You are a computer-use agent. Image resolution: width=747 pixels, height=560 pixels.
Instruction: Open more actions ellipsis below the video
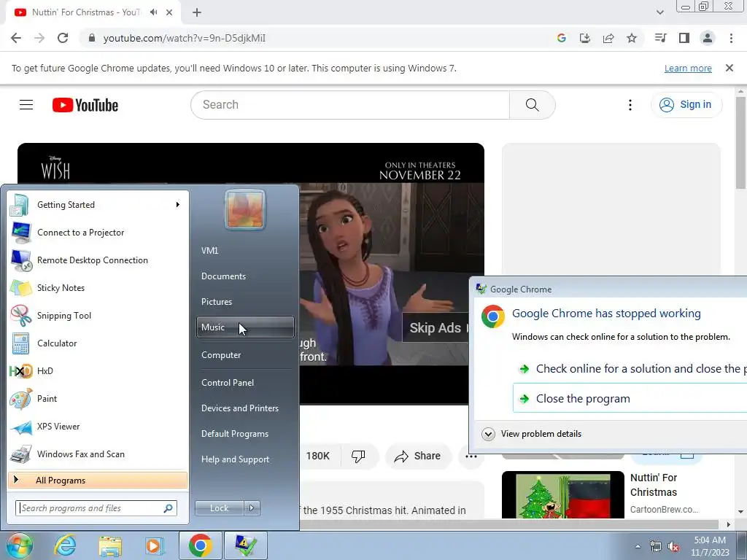[x=471, y=456]
